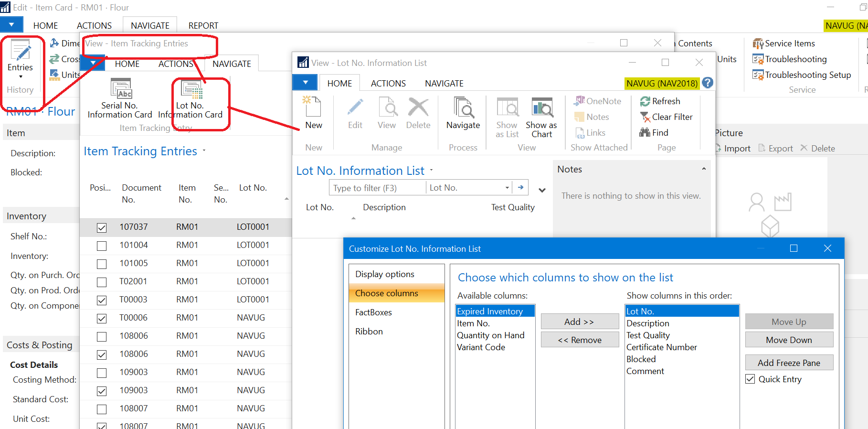Toggle checkbox for document T02001

tap(102, 282)
